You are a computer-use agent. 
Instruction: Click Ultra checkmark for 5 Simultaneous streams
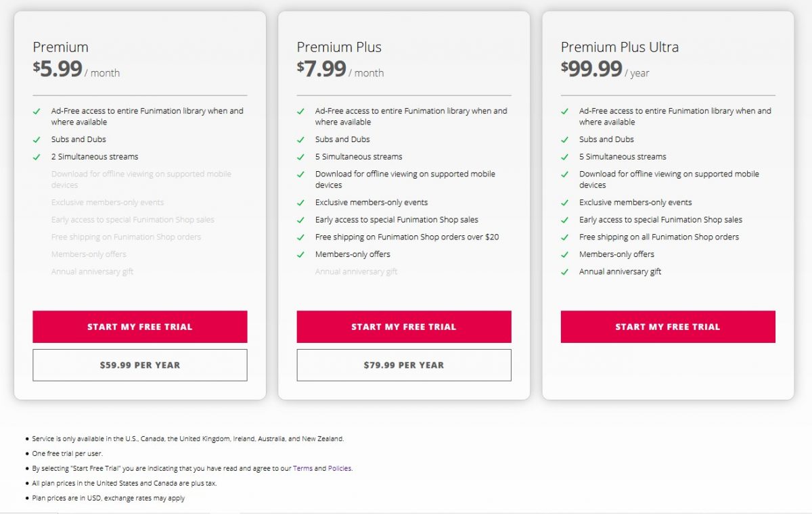(x=564, y=157)
